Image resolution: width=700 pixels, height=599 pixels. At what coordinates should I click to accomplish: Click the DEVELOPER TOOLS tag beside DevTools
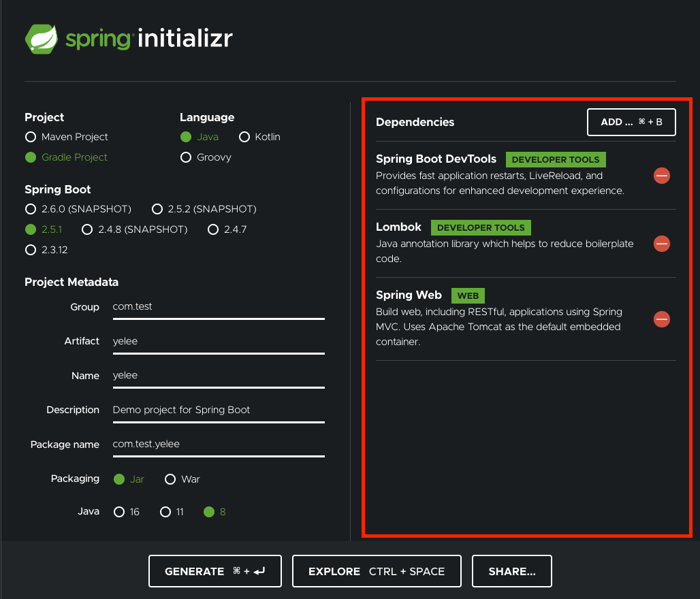click(556, 159)
